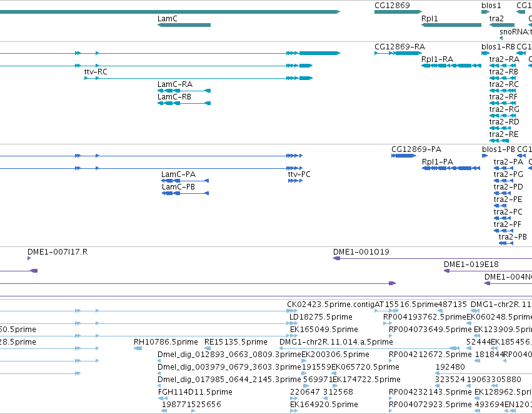Select the tra2-PE protein label
532x414 pixels.
pos(508,199)
